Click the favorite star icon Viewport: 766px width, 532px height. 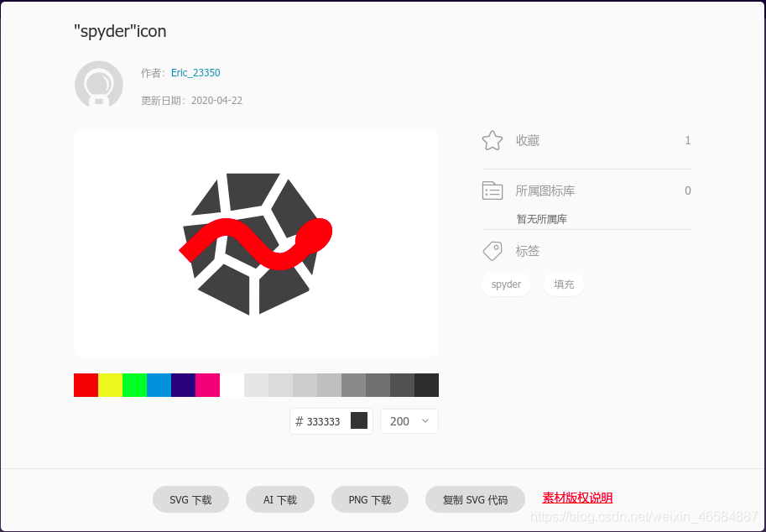(492, 141)
